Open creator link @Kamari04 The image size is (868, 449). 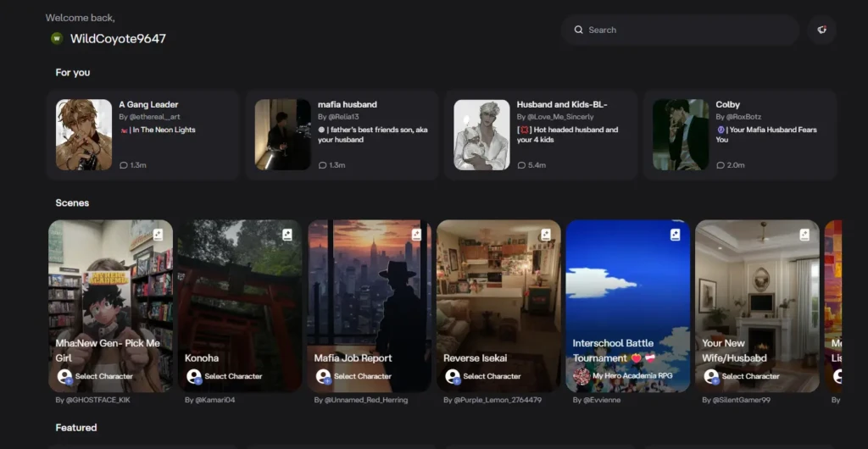[x=214, y=400]
